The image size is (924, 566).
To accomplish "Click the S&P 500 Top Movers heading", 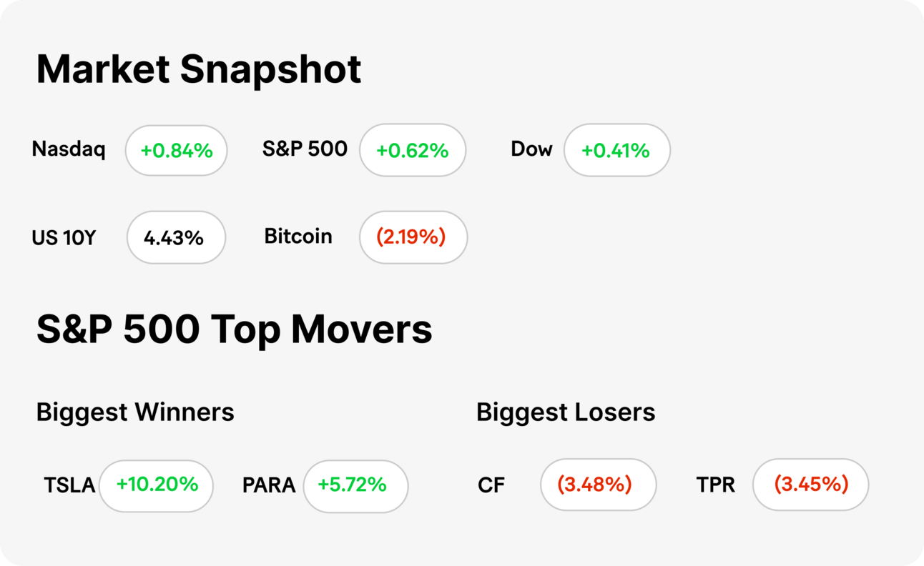I will click(234, 329).
